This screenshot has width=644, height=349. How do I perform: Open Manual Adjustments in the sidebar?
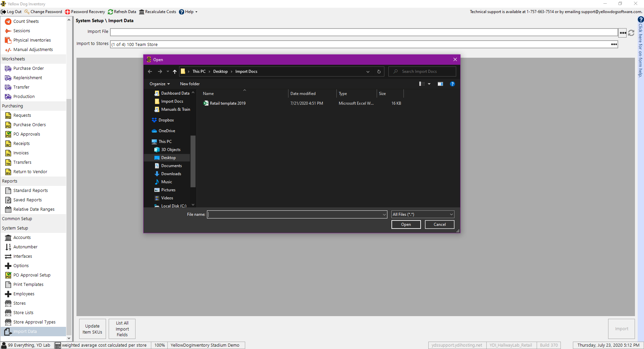(x=33, y=49)
